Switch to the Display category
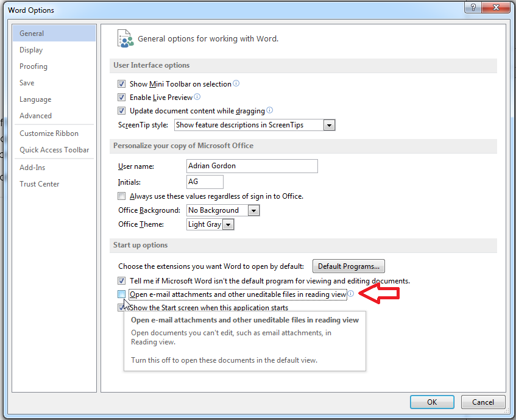The height and width of the screenshot is (420, 516). click(x=54, y=50)
